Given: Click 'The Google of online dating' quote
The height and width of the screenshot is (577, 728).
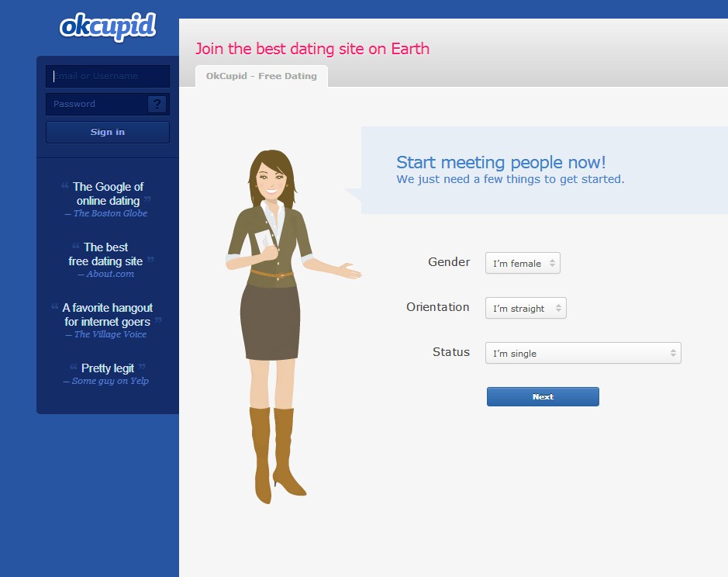Looking at the screenshot, I should 109,194.
